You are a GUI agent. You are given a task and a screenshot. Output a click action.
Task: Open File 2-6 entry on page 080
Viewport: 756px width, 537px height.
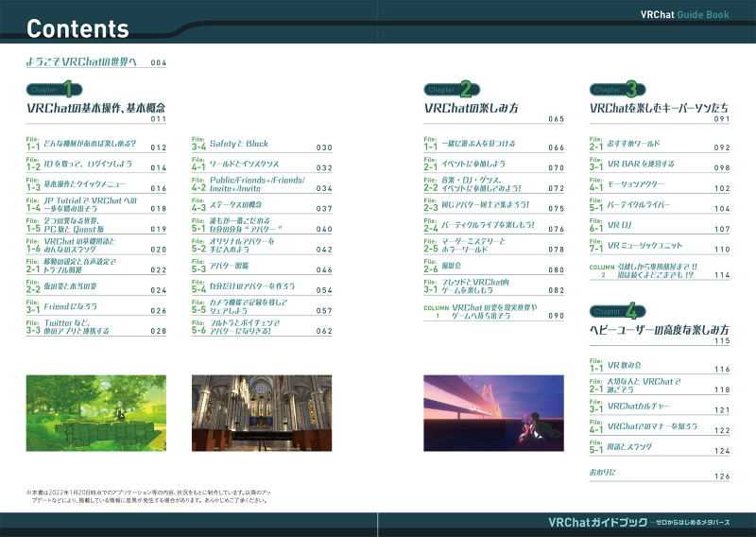[493, 266]
